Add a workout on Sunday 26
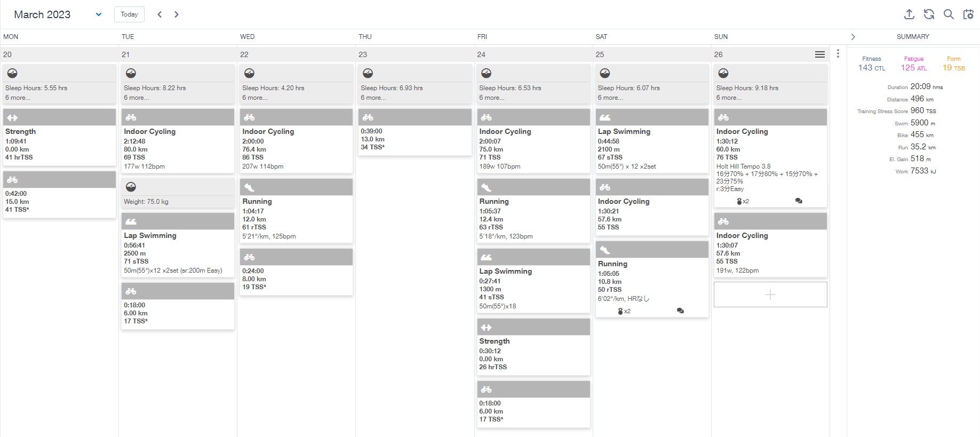Viewport: 980px width, 437px height. pyautogui.click(x=770, y=295)
